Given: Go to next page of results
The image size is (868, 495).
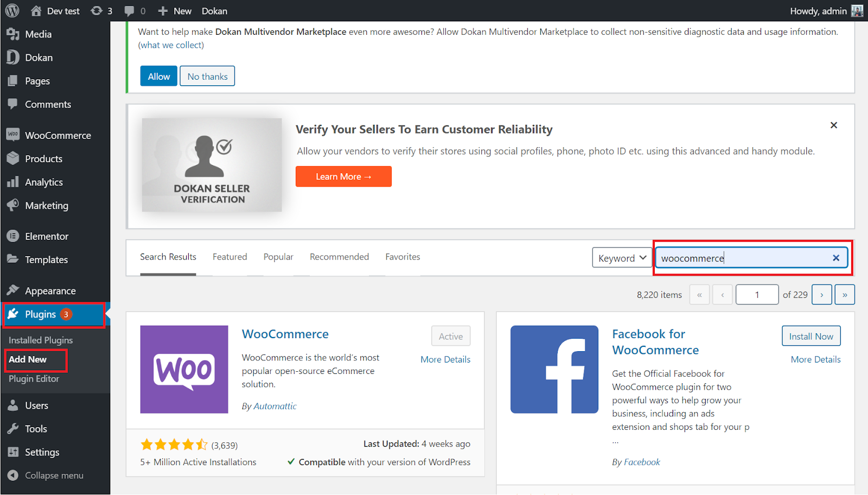Looking at the screenshot, I should [x=822, y=295].
